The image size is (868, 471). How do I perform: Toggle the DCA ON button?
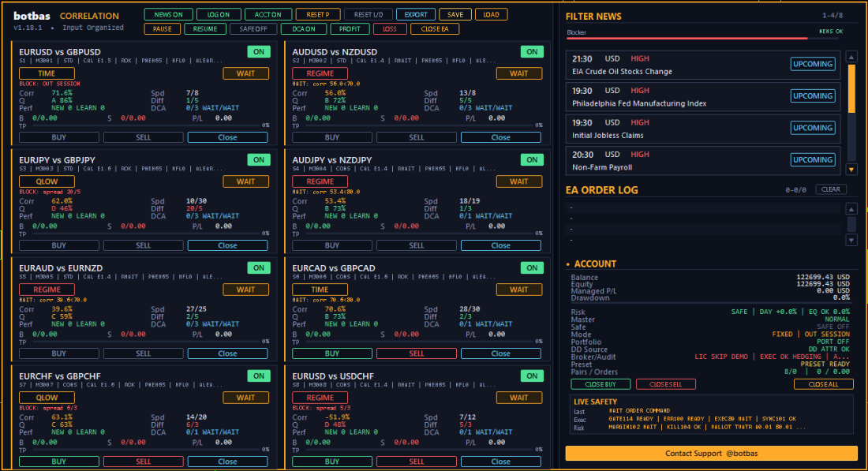coord(303,28)
